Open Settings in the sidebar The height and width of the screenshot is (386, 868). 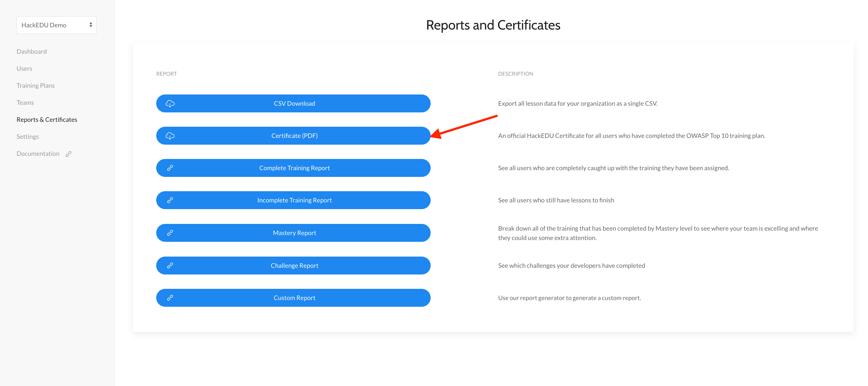click(28, 137)
